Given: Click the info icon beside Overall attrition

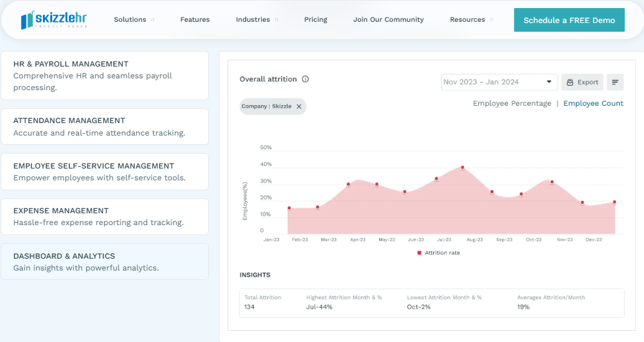Looking at the screenshot, I should (x=305, y=79).
